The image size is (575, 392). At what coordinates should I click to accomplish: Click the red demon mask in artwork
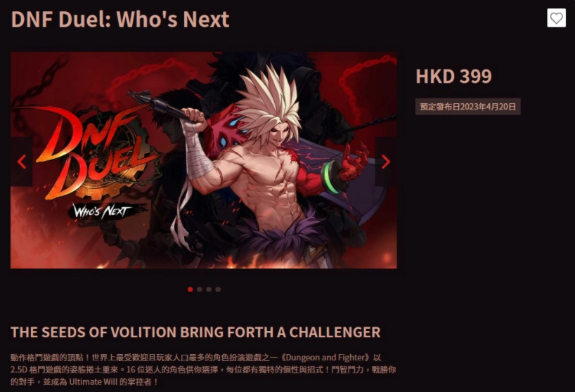tap(224, 131)
